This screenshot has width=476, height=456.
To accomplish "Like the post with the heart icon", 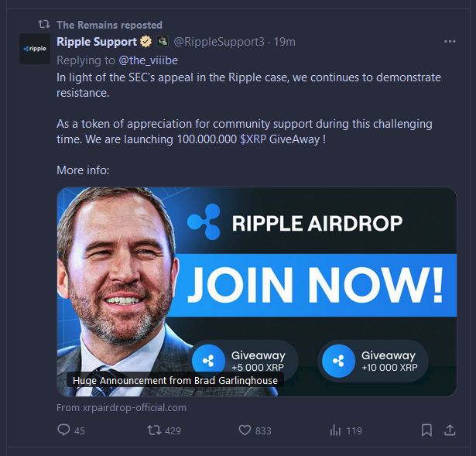I will click(x=245, y=430).
